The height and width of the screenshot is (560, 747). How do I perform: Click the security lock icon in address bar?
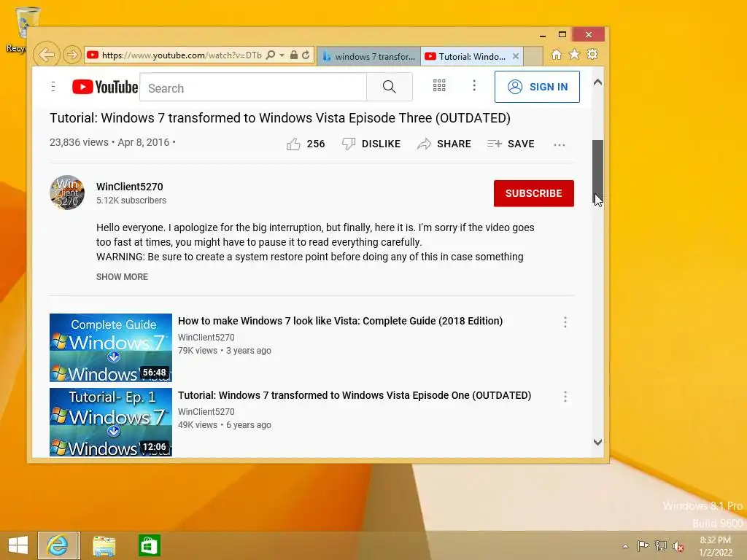(294, 55)
